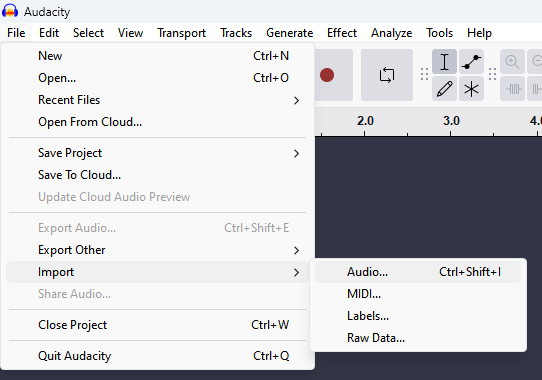Image resolution: width=542 pixels, height=380 pixels.
Task: Choose Quit Audacity
Action: click(x=157, y=356)
